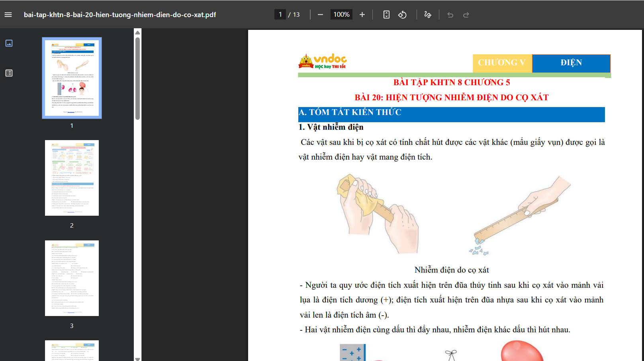Click the 100% zoom level field
The image size is (644, 361).
[x=341, y=15]
